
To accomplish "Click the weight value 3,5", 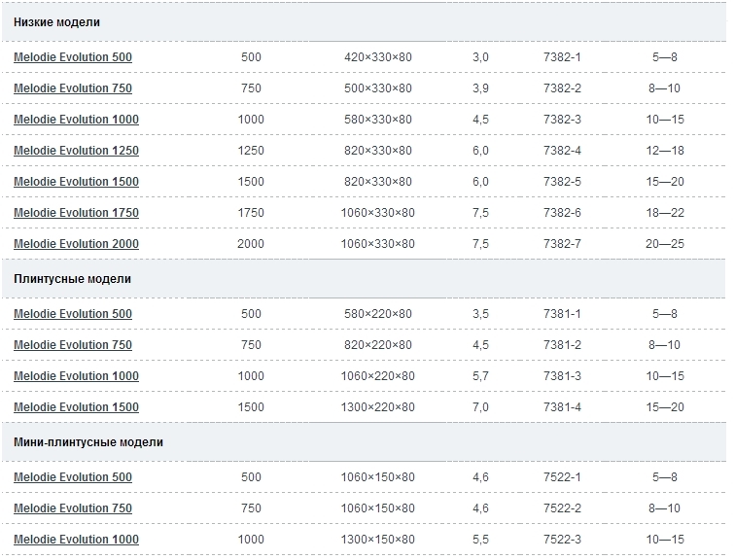I will 480,314.
